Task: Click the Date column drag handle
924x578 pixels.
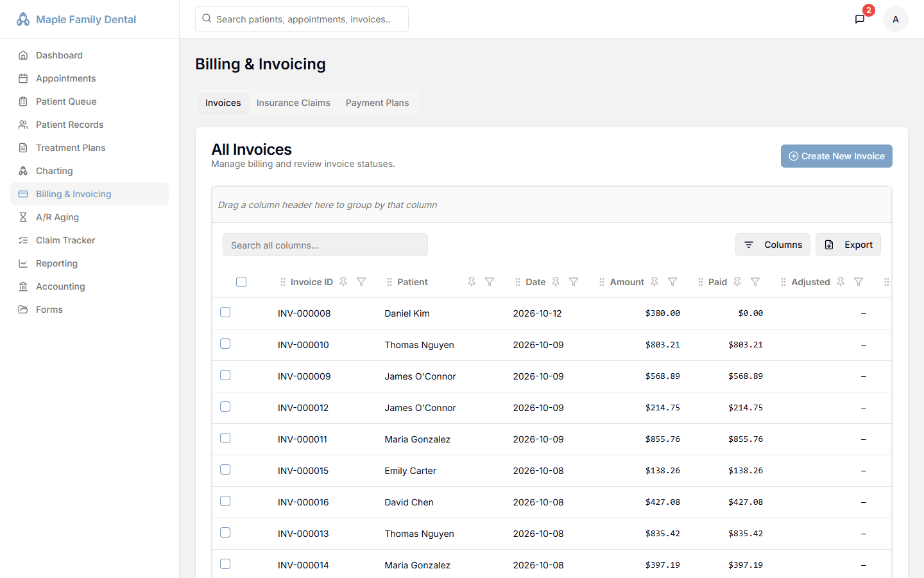Action: pyautogui.click(x=518, y=282)
